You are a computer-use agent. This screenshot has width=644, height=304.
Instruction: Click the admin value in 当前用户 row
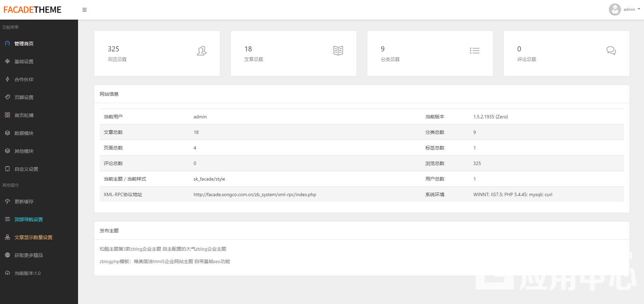tap(200, 117)
